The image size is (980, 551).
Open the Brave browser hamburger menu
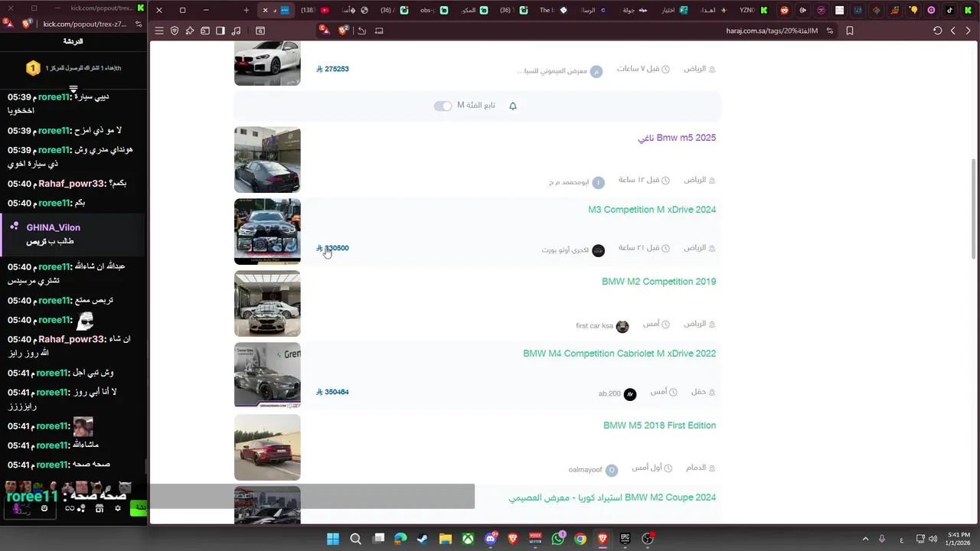coord(159,31)
